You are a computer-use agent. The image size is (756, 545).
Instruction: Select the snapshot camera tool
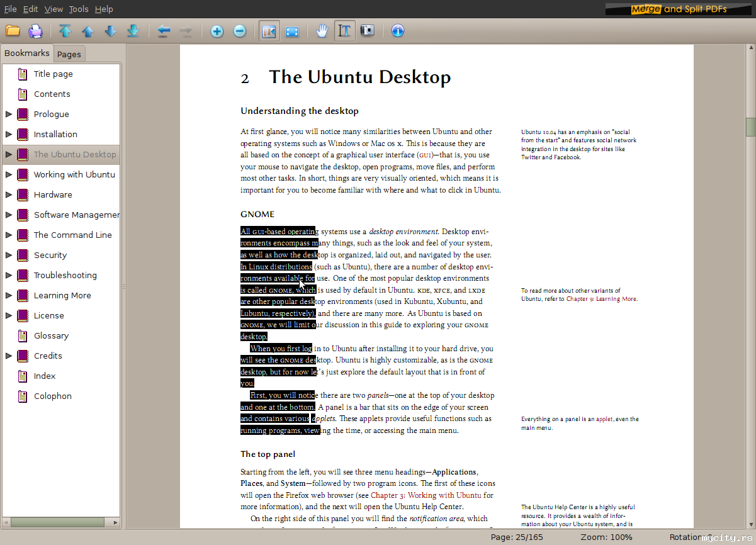point(367,30)
